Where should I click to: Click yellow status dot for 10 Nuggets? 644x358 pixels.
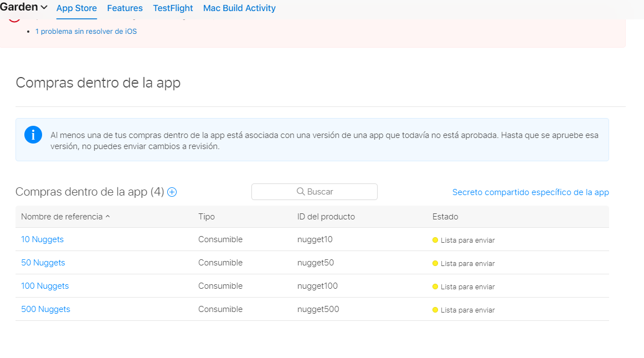[x=435, y=240]
